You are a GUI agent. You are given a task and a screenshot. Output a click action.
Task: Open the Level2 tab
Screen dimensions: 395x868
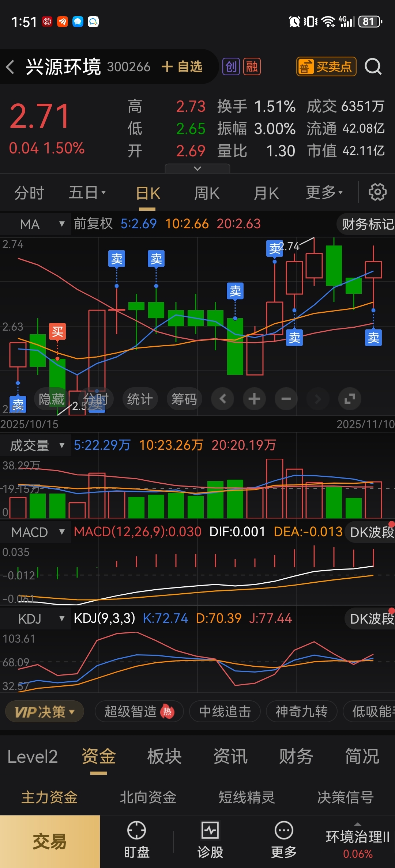point(33,756)
